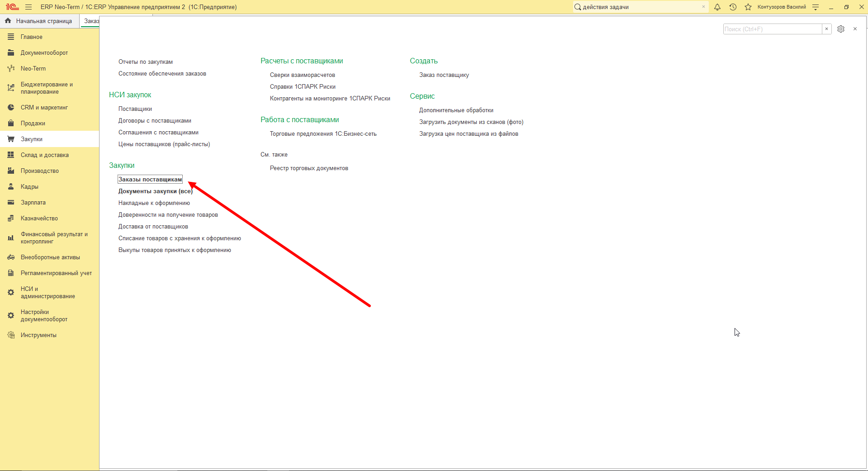Click the Главное sidebar section
Viewport: 868px width, 471px height.
(49, 37)
